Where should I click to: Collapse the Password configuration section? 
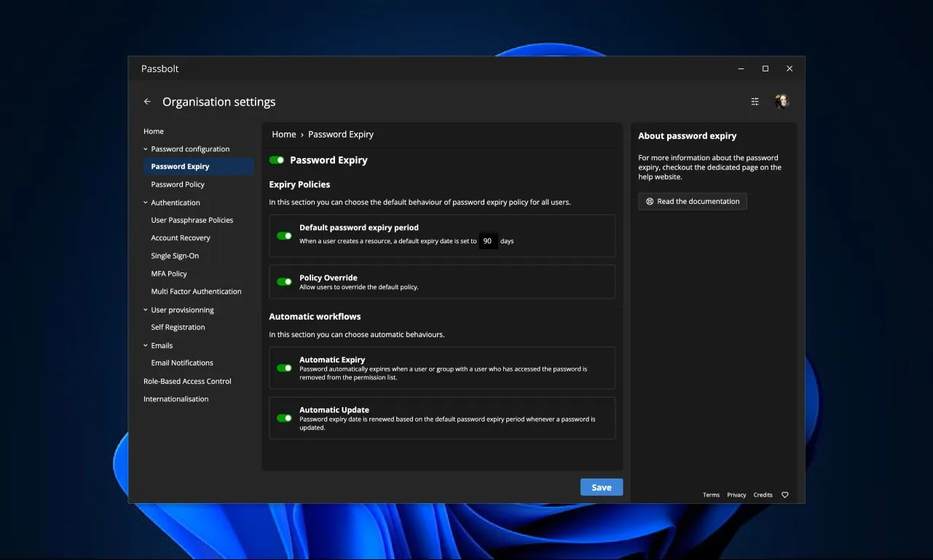pos(146,149)
